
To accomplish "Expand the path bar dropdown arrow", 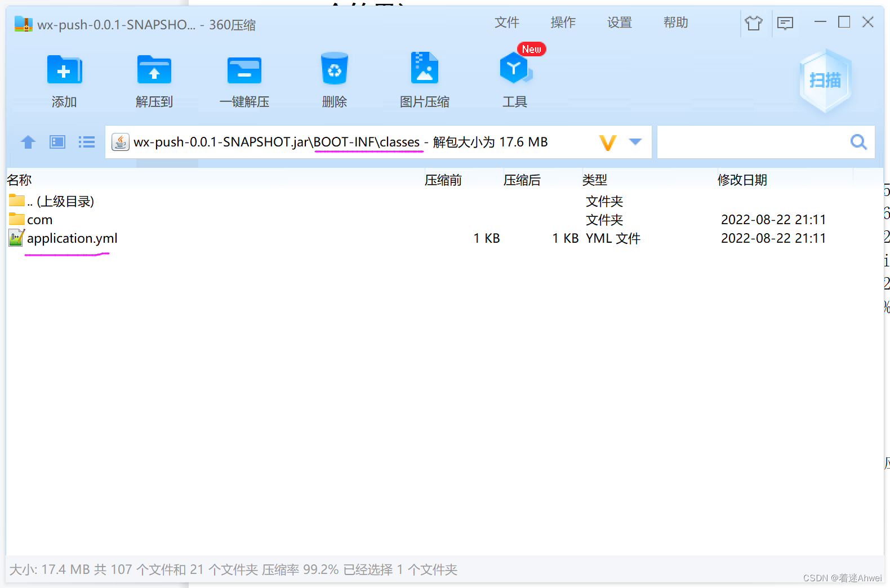I will tap(635, 142).
